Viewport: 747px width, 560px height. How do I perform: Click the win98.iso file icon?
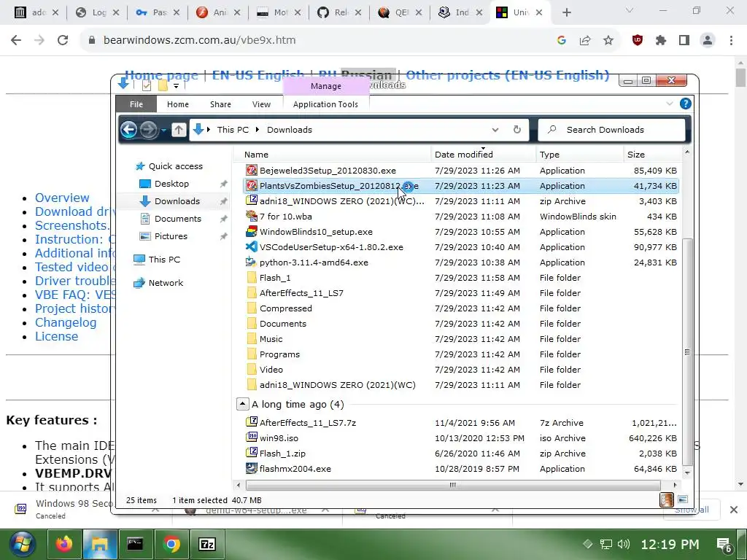point(251,437)
